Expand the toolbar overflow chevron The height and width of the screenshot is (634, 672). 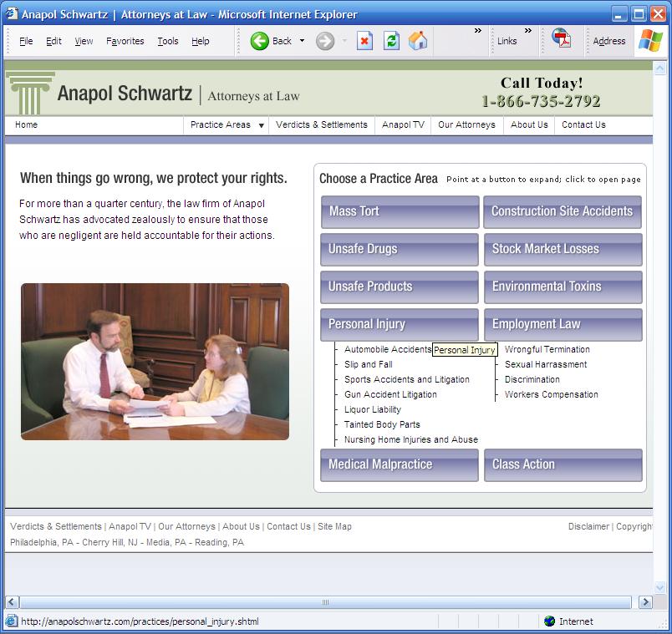click(x=478, y=30)
